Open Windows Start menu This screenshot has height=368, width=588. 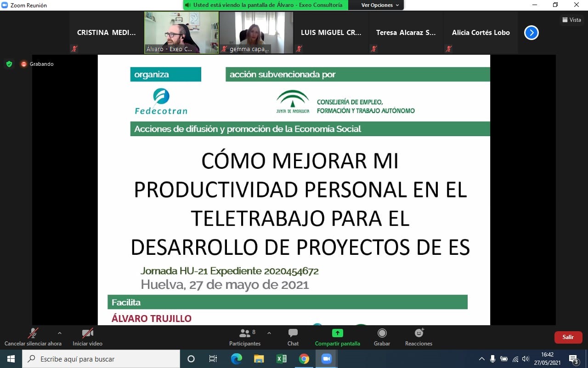[11, 359]
